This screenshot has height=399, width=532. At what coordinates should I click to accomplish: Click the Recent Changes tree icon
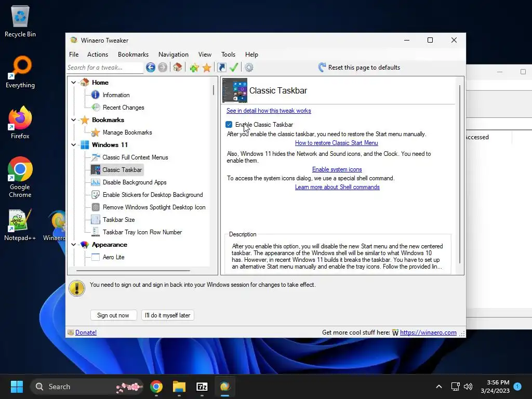click(x=96, y=108)
